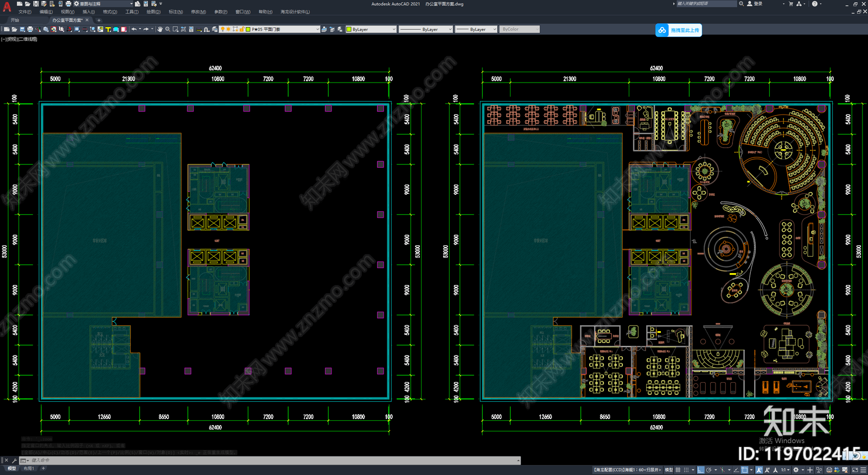Switch to the 开始 start tab
868x475 pixels.
[15, 20]
